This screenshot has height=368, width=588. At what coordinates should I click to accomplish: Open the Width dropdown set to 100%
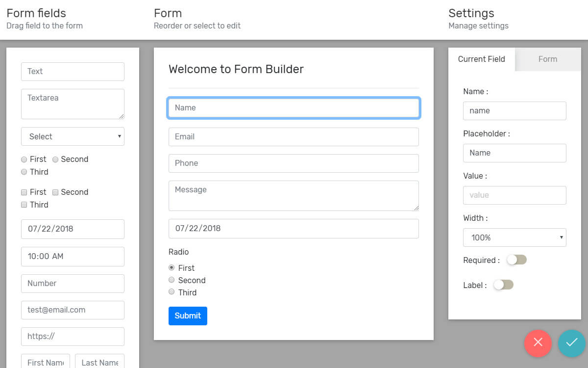point(514,237)
